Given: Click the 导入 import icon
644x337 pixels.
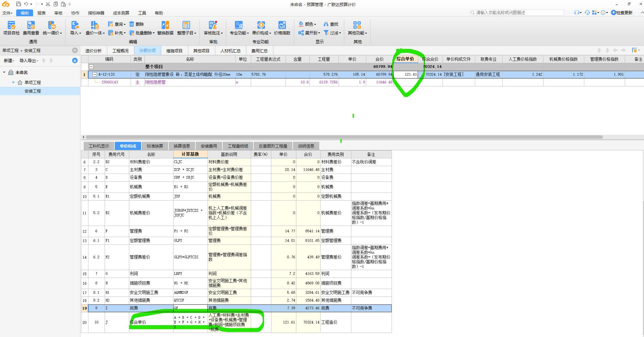Looking at the screenshot, I should [75, 28].
